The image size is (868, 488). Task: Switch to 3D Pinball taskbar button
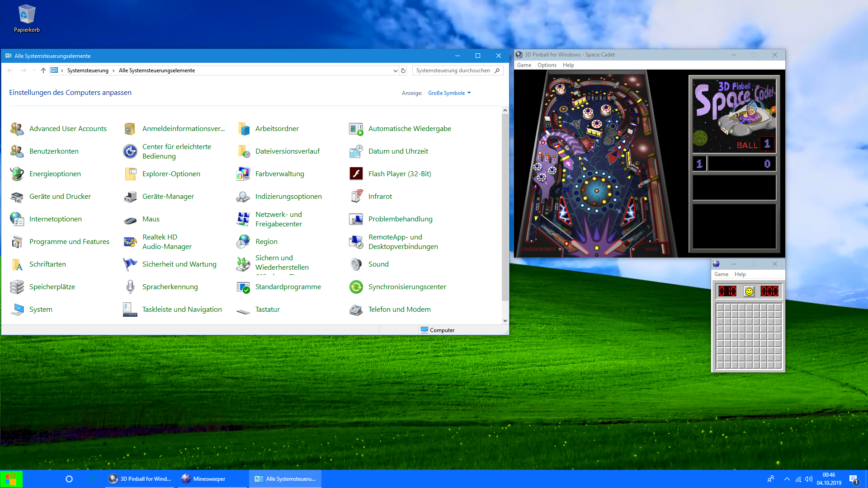click(140, 479)
